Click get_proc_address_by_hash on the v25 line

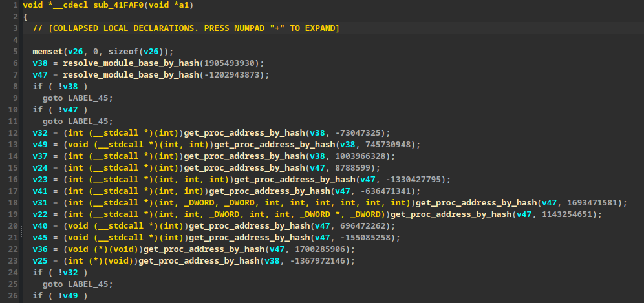[199, 261]
